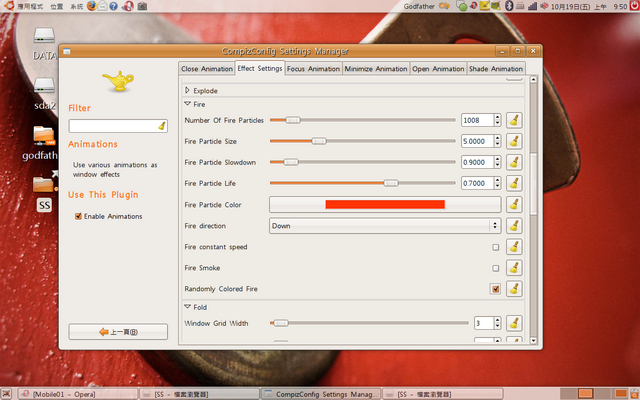Screen dimensions: 640x400
Task: Click the Bluetooth tray icon
Action: click(509, 6)
